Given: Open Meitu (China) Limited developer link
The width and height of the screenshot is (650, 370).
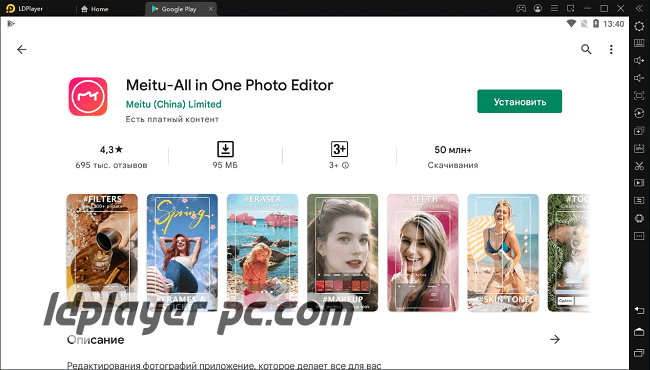Looking at the screenshot, I should click(x=173, y=104).
